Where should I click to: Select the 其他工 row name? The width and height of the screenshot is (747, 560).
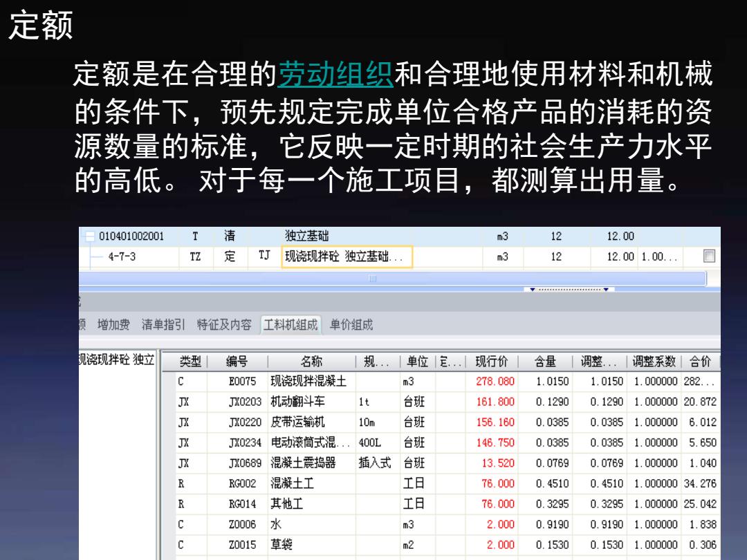pyautogui.click(x=287, y=504)
